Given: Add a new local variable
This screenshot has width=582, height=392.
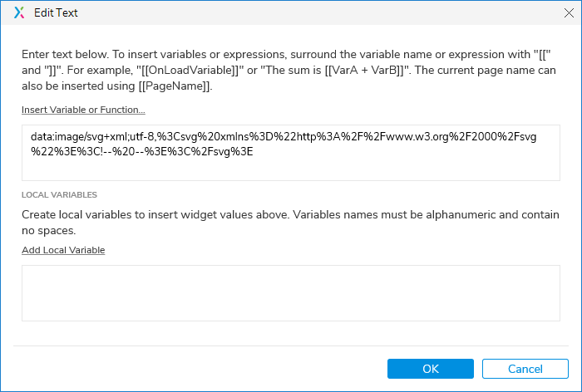Looking at the screenshot, I should (x=63, y=250).
